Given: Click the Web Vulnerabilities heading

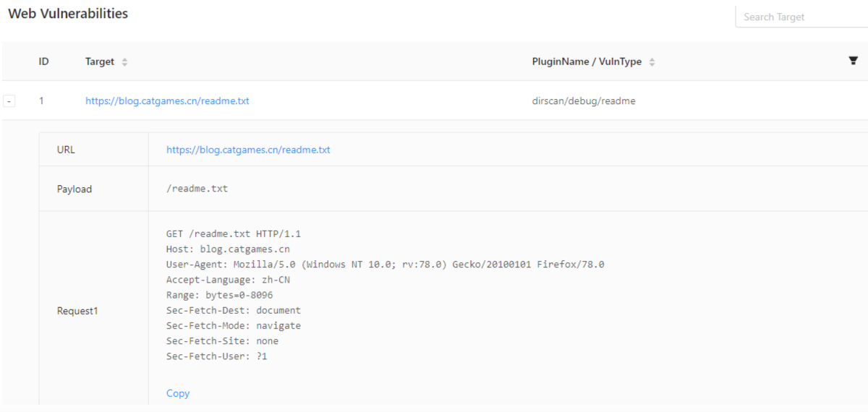Looking at the screenshot, I should click(68, 14).
